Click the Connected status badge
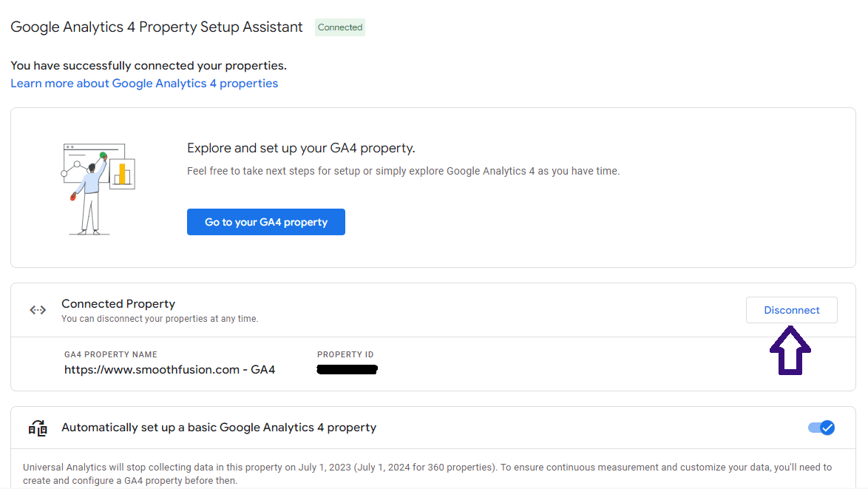The image size is (868, 489). [340, 27]
